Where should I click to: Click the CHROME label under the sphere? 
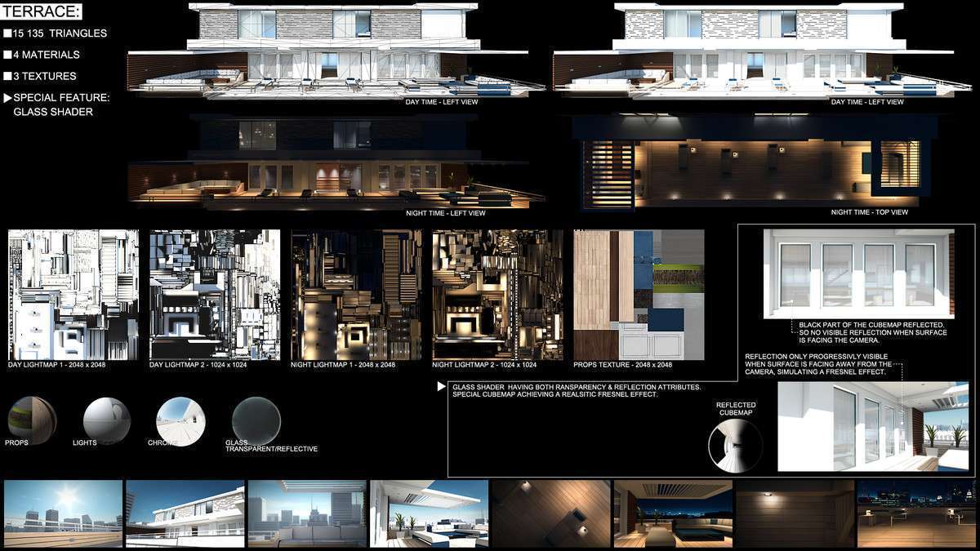coord(163,442)
